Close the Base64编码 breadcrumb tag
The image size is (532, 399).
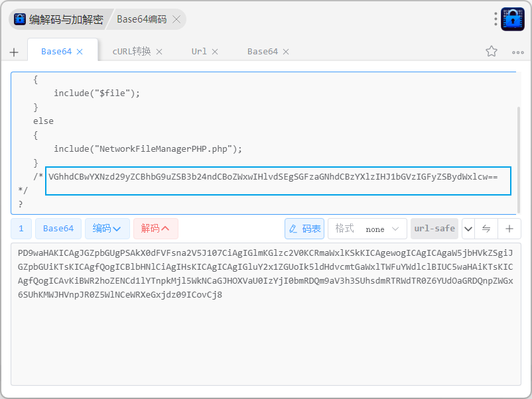click(176, 19)
